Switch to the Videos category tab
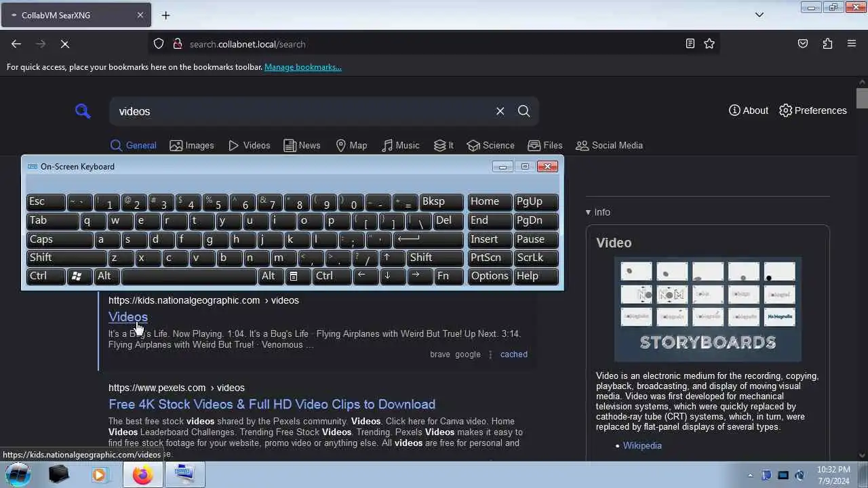The height and width of the screenshot is (488, 868). tap(250, 145)
